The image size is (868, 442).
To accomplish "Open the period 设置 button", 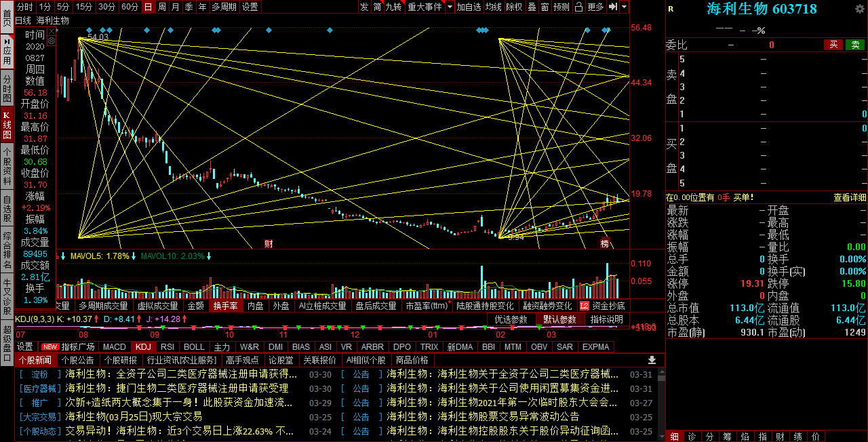I will tap(250, 7).
